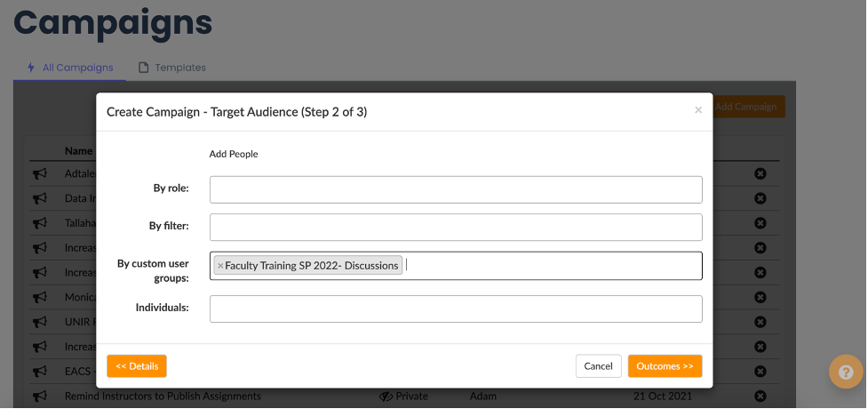This screenshot has height=409, width=868.
Task: Close the Create Campaign dialog
Action: pos(698,110)
